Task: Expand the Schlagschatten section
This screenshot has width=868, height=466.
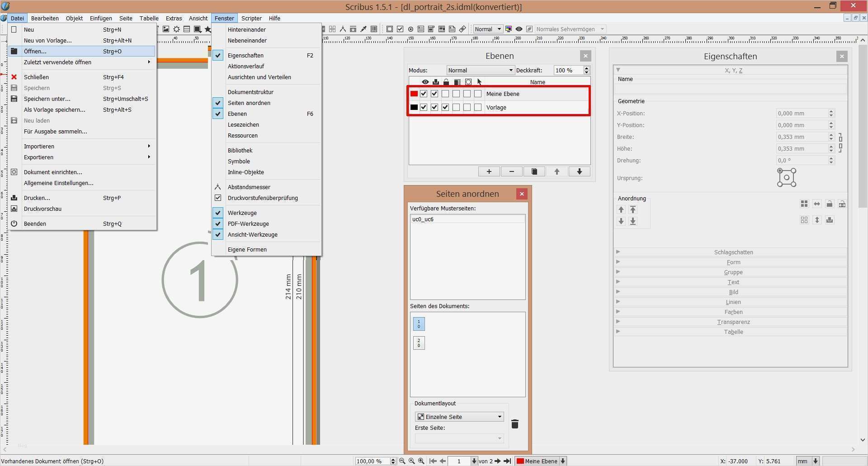Action: 730,252
